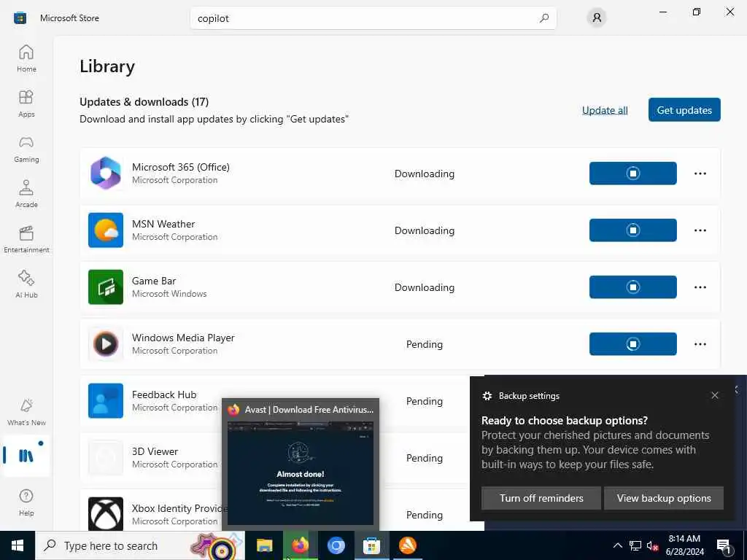Open the Help section
The height and width of the screenshot is (560, 747).
coord(26,503)
